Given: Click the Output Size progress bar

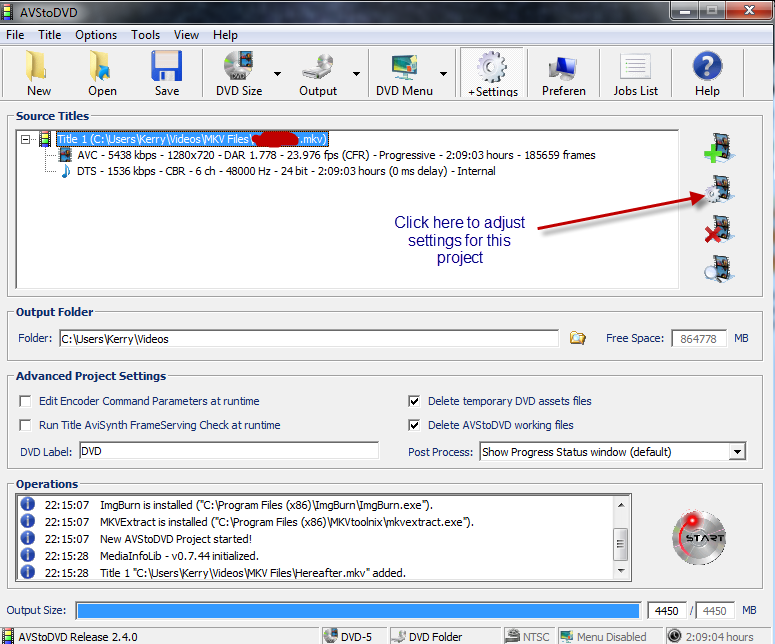Looking at the screenshot, I should 358,611.
